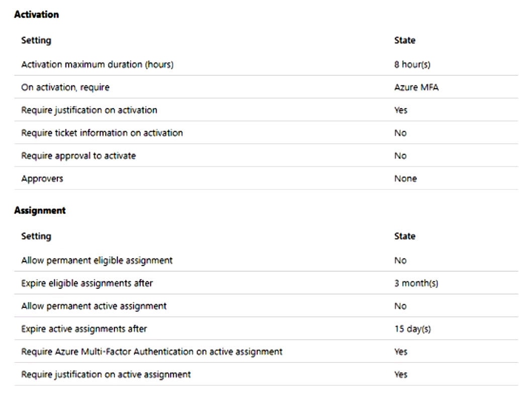The image size is (532, 405).
Task: Click the Approvers setting label
Action: click(42, 178)
